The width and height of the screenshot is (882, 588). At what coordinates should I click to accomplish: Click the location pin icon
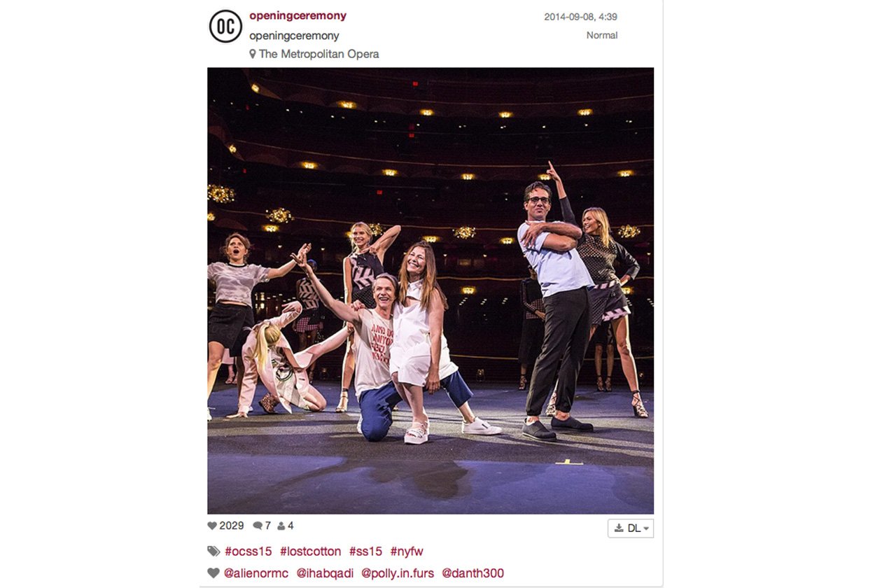pyautogui.click(x=253, y=54)
